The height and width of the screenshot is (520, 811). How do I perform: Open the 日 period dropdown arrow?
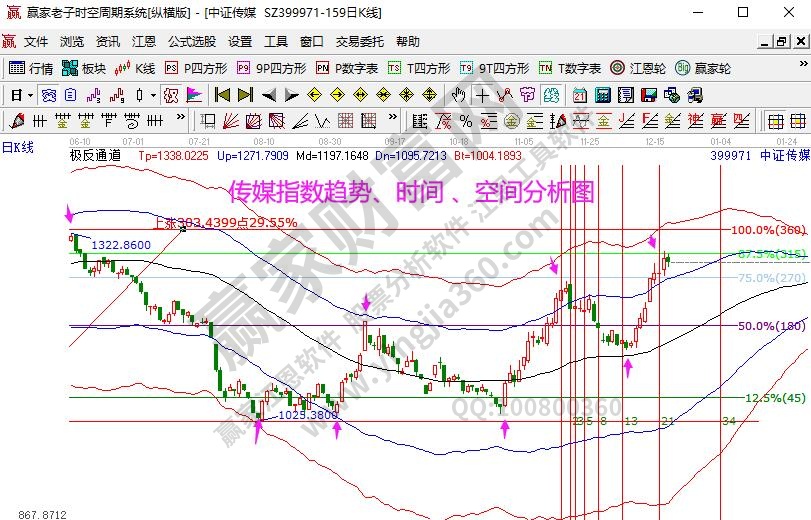(x=31, y=95)
